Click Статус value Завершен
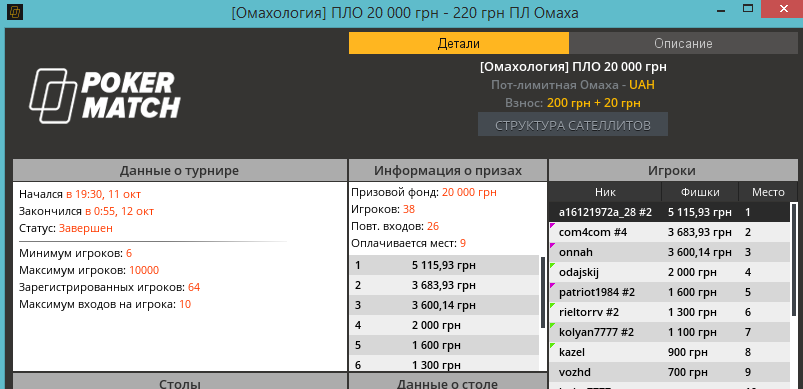 pos(86,228)
